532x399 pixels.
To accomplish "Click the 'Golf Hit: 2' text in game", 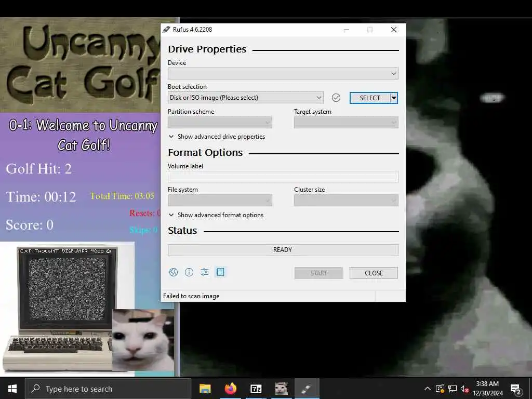I will coord(38,169).
